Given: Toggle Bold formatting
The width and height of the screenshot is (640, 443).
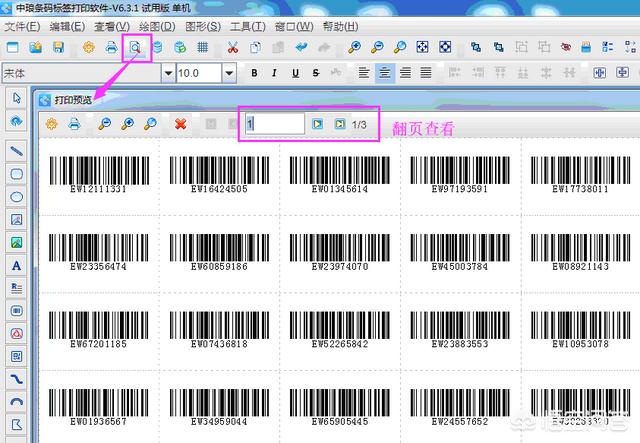Looking at the screenshot, I should click(x=254, y=73).
